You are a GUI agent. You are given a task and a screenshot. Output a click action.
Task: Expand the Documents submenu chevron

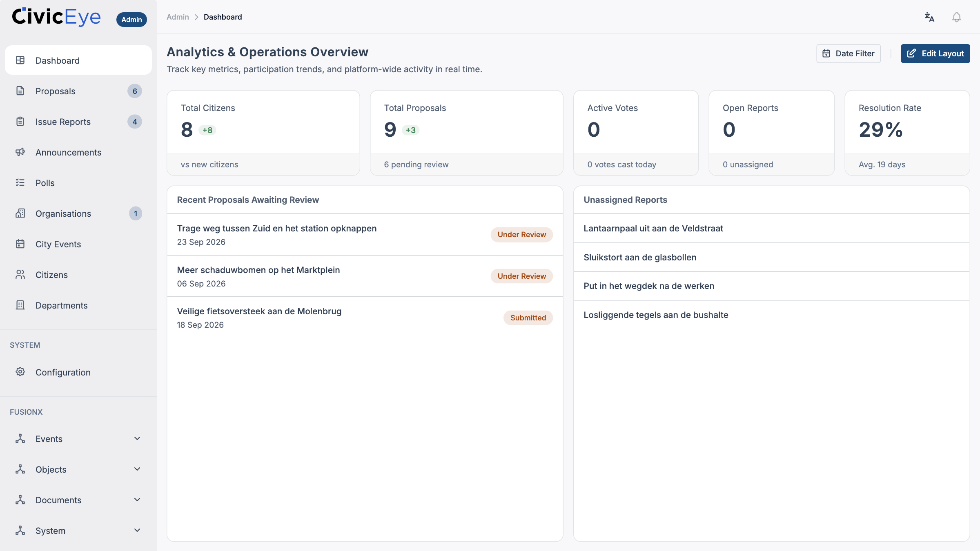pos(137,500)
